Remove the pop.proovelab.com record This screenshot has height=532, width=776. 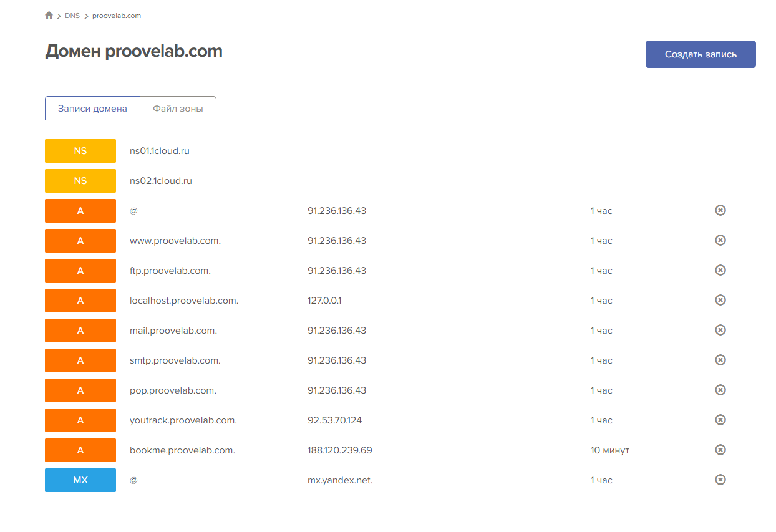[x=720, y=390]
